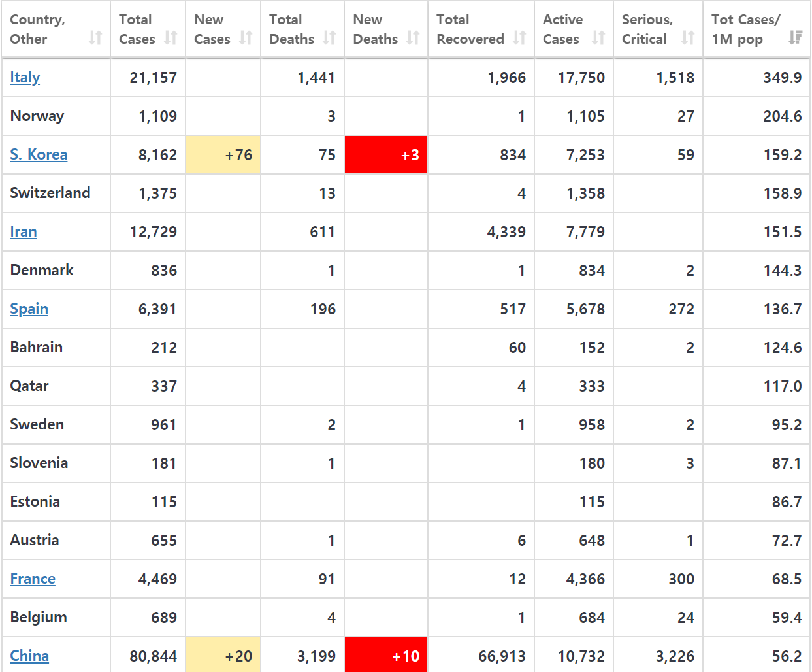Click sort icon in Total Deaths header
This screenshot has width=812, height=672.
pos(329,38)
